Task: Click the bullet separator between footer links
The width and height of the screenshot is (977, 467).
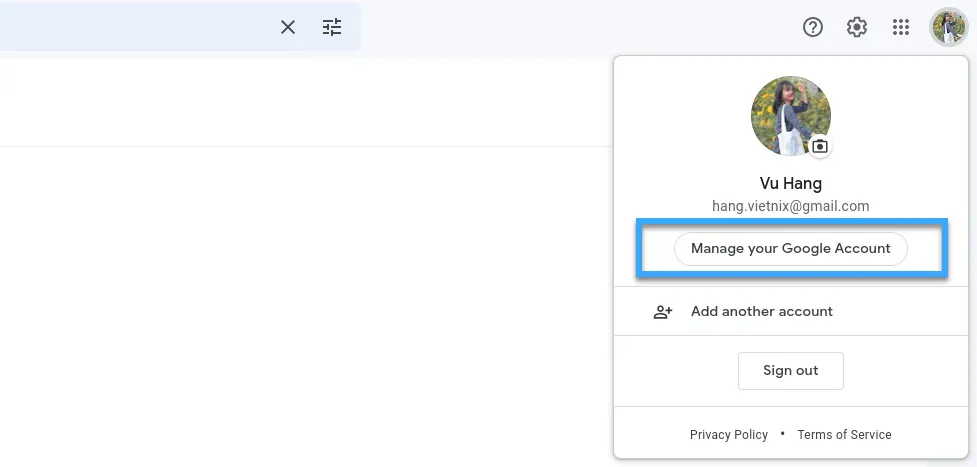Action: pyautogui.click(x=782, y=434)
